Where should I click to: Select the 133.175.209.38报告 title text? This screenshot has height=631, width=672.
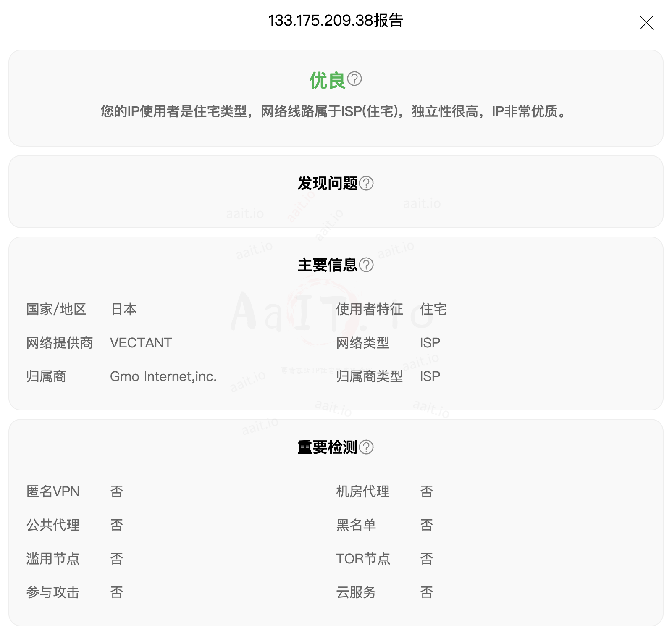pyautogui.click(x=336, y=21)
